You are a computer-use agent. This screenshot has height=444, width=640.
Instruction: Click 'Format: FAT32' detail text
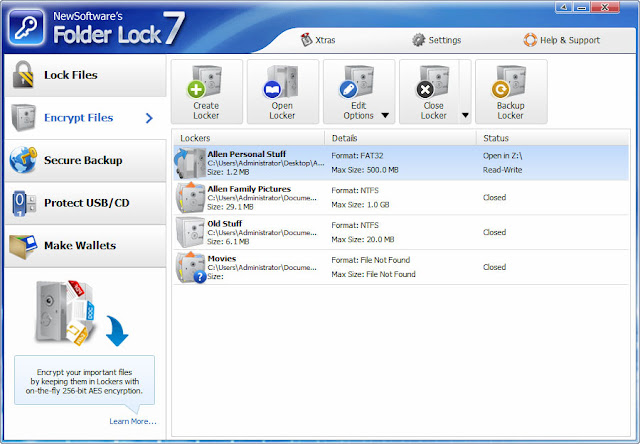[357, 155]
